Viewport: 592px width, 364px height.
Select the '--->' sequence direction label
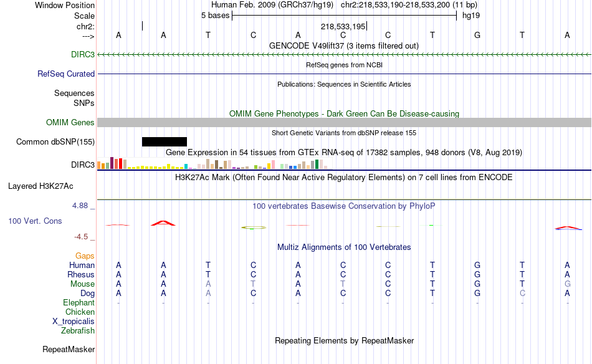point(88,36)
